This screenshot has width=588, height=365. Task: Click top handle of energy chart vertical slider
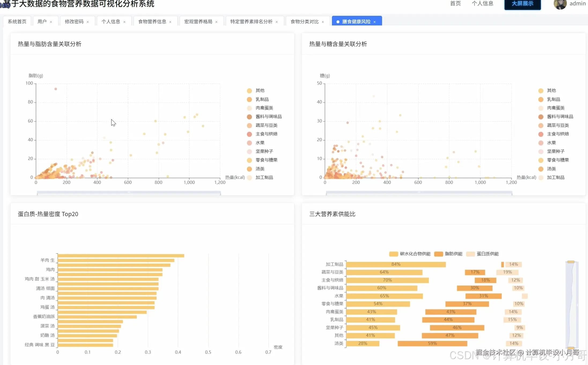pyautogui.click(x=571, y=262)
